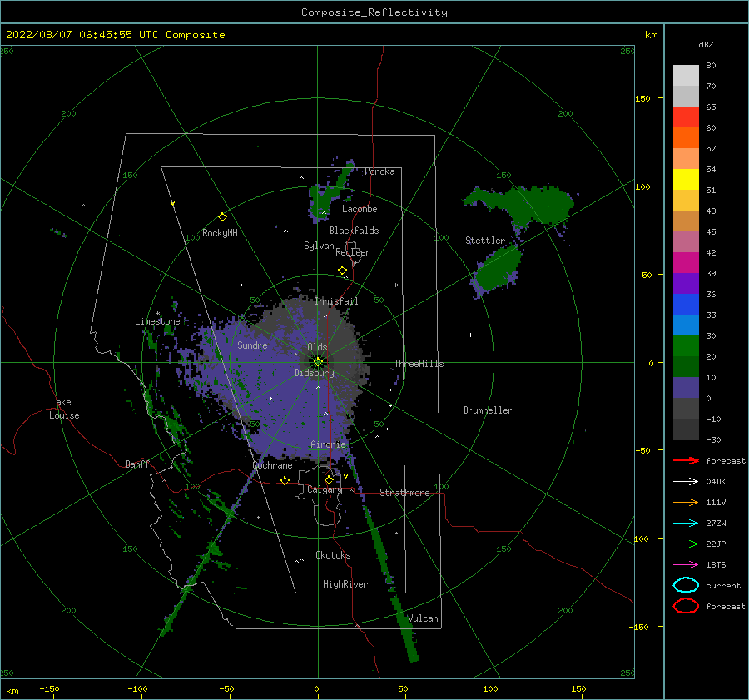Select the yellow 54 dBZ color swatch

click(x=686, y=180)
